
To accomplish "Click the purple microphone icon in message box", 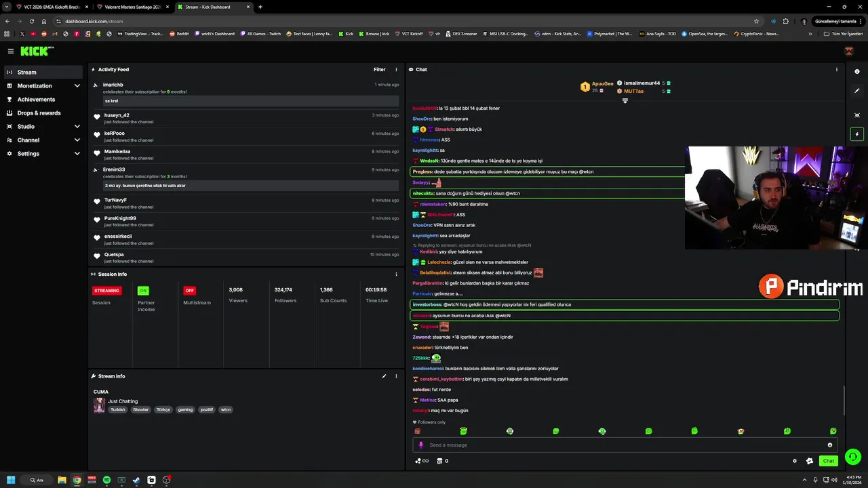I will (421, 445).
